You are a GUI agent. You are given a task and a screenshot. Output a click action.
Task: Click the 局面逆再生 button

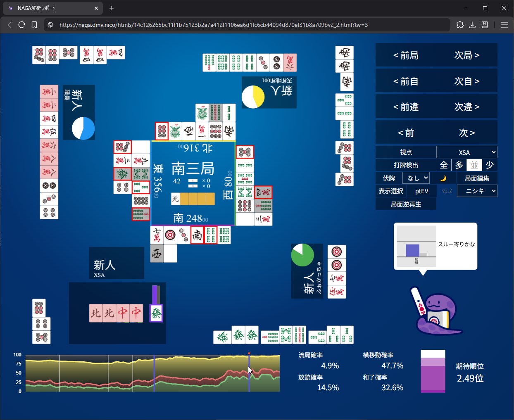(406, 204)
